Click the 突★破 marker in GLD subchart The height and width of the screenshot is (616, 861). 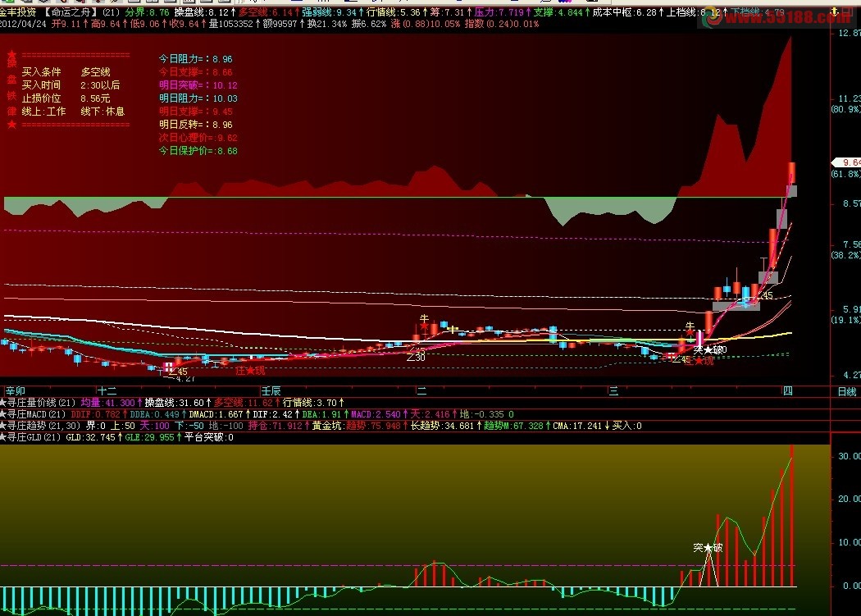(x=708, y=548)
